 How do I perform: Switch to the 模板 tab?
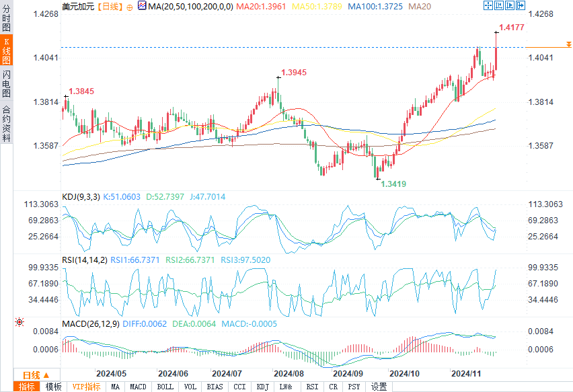(x=53, y=387)
